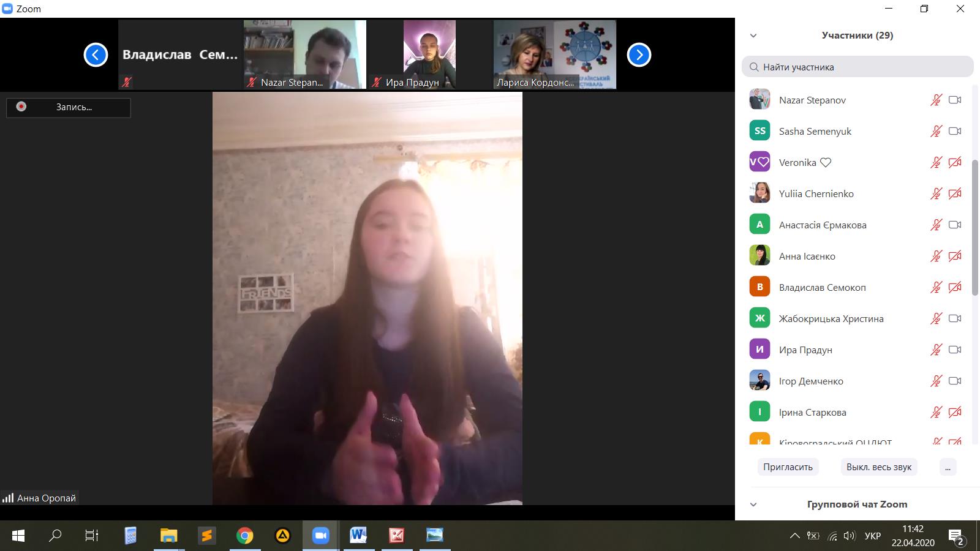Click the Найти участника search field
Screen dimensions: 980x551
pyautogui.click(x=858, y=67)
